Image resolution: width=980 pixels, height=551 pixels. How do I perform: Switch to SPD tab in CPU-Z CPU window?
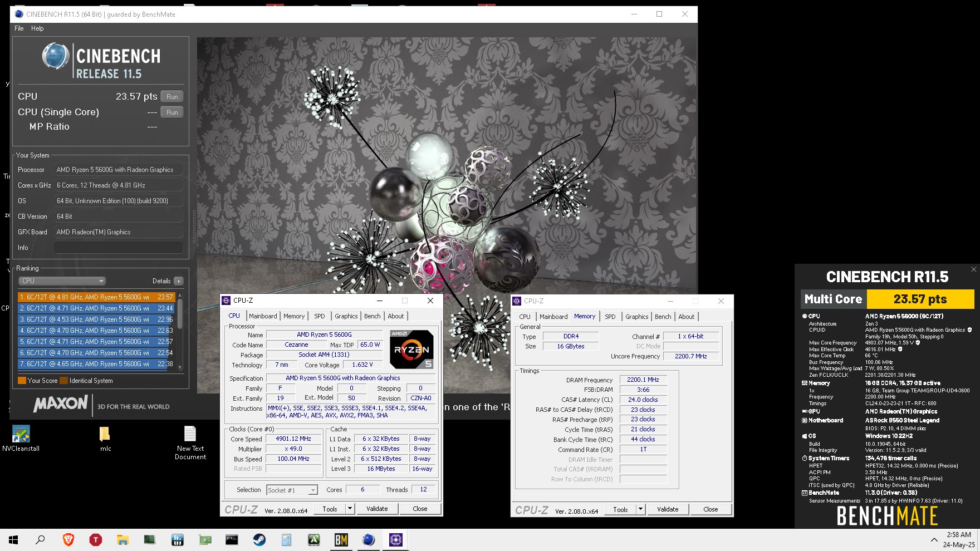320,316
